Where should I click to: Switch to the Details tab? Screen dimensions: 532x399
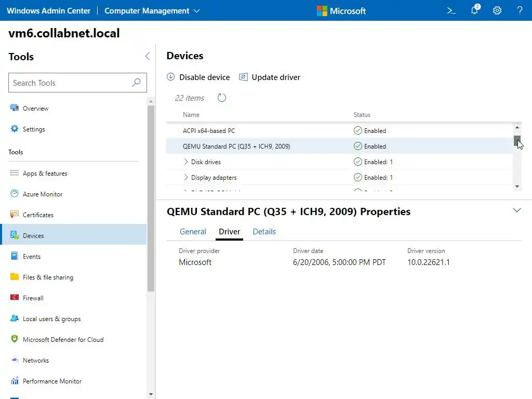[x=264, y=232]
